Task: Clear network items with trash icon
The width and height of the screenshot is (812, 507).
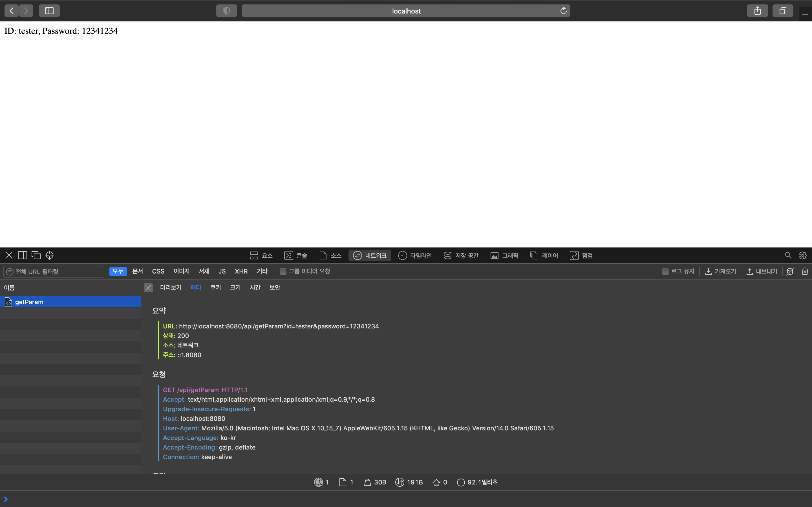Action: coord(805,271)
